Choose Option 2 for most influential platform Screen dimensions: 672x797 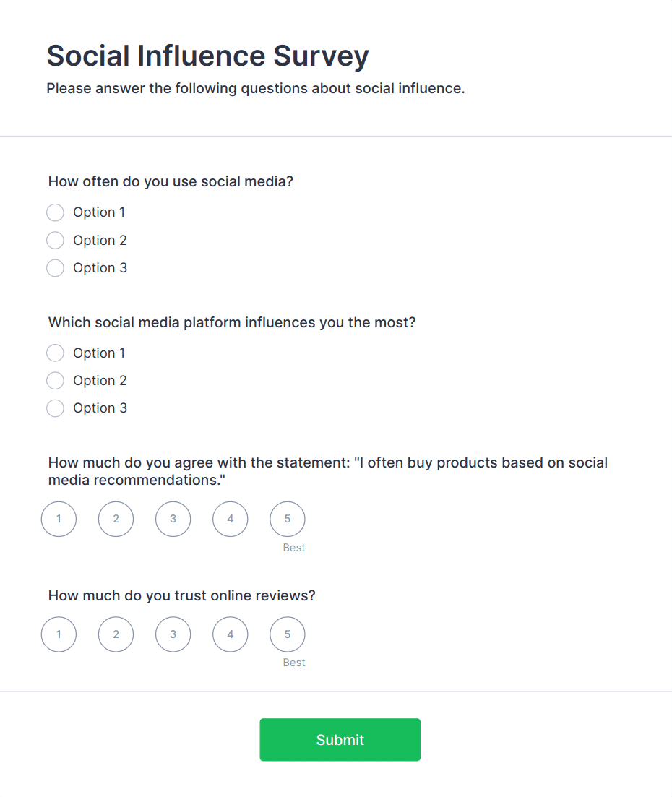click(56, 381)
